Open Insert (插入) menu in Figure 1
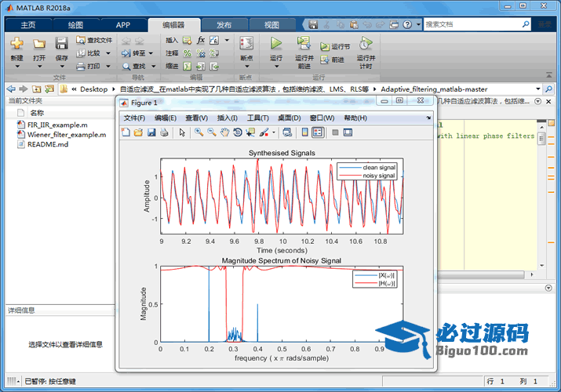This screenshot has height=392, width=561. [x=228, y=118]
